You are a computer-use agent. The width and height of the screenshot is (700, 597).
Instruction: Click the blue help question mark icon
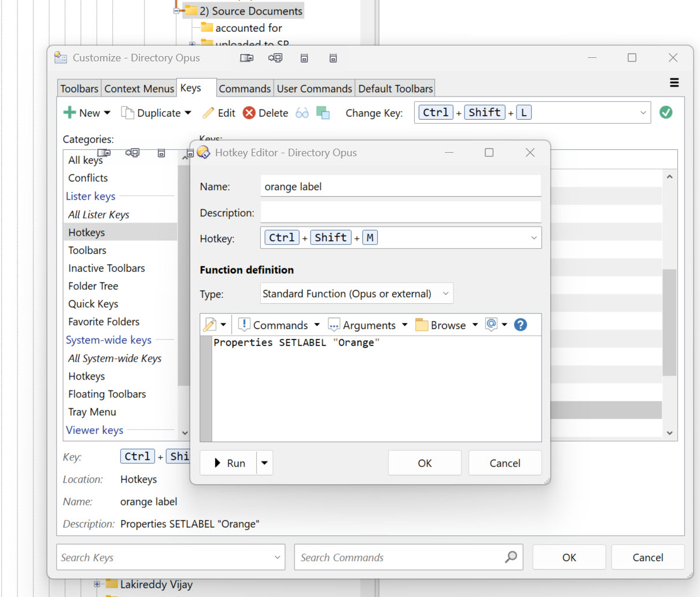(521, 325)
